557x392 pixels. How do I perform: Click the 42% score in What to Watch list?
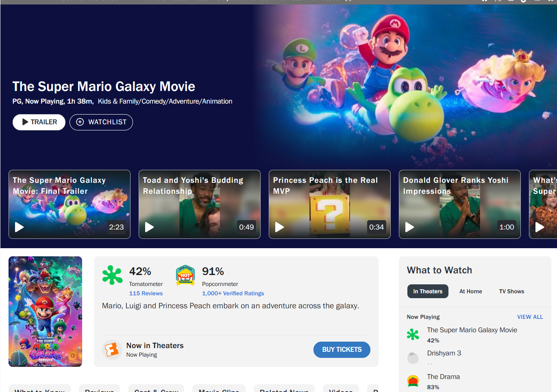pyautogui.click(x=433, y=340)
